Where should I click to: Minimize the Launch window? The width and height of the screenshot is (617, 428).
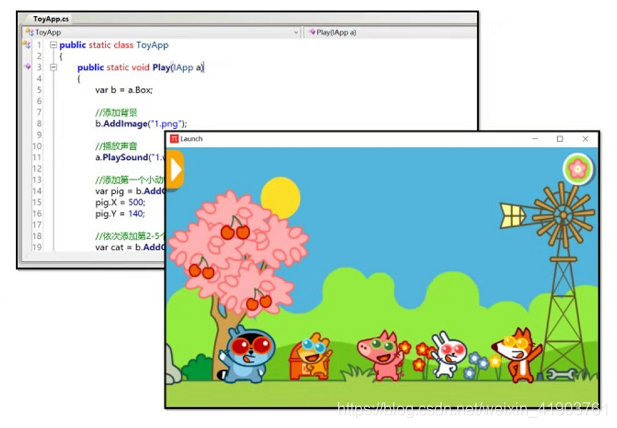click(x=535, y=139)
